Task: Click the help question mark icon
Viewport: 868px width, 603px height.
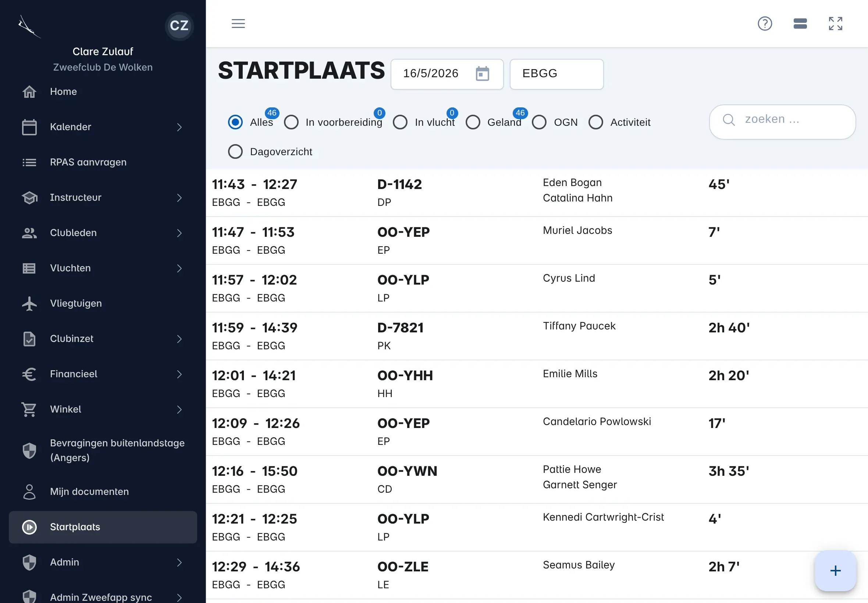Action: click(x=765, y=24)
